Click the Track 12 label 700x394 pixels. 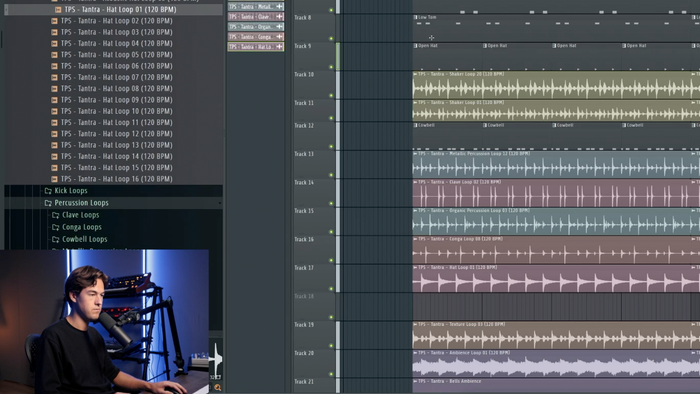click(304, 126)
